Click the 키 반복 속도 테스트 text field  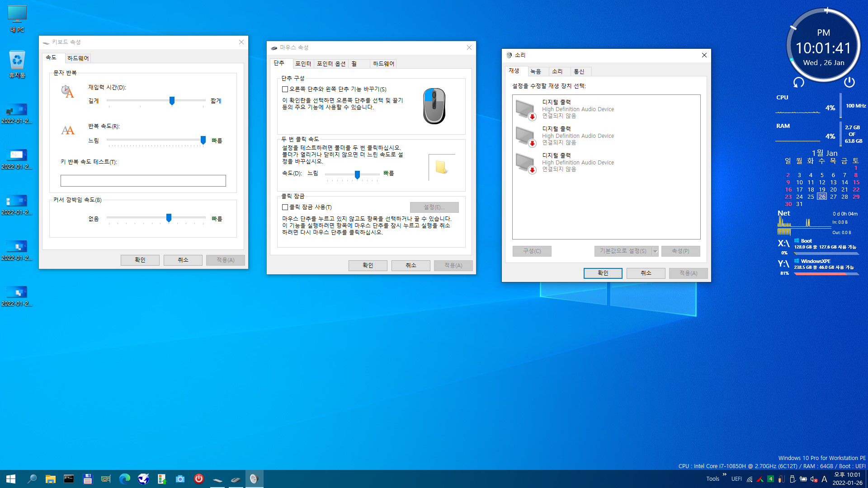pos(143,181)
